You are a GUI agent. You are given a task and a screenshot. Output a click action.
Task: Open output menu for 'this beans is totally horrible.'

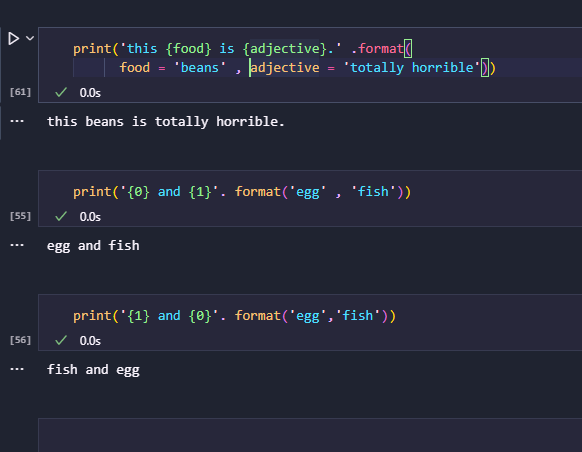[x=17, y=121]
